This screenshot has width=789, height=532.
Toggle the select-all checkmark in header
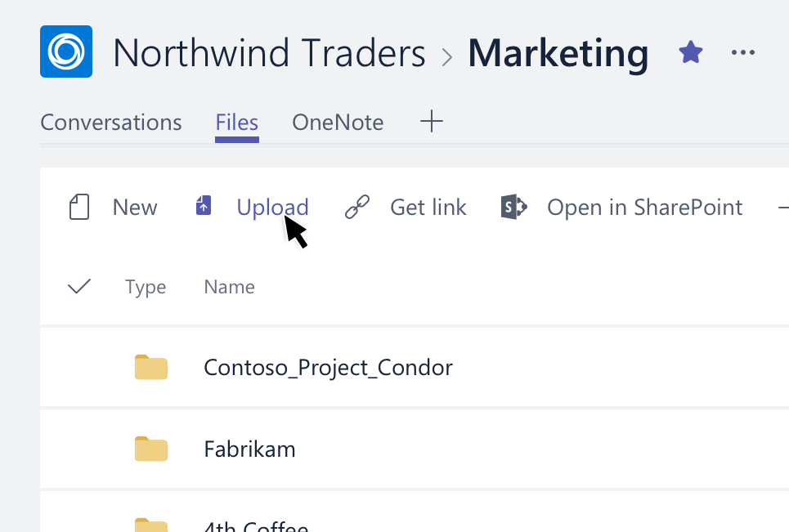coord(79,286)
